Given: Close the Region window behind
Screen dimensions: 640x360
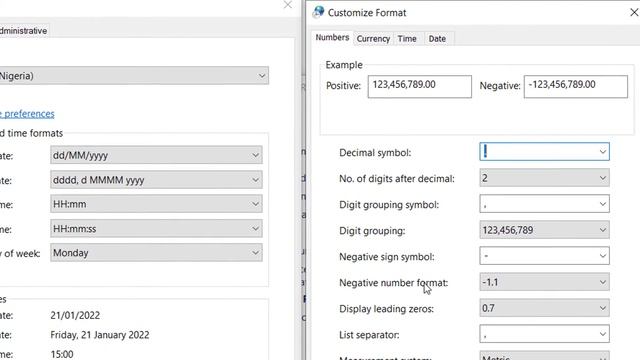Looking at the screenshot, I should 288,4.
